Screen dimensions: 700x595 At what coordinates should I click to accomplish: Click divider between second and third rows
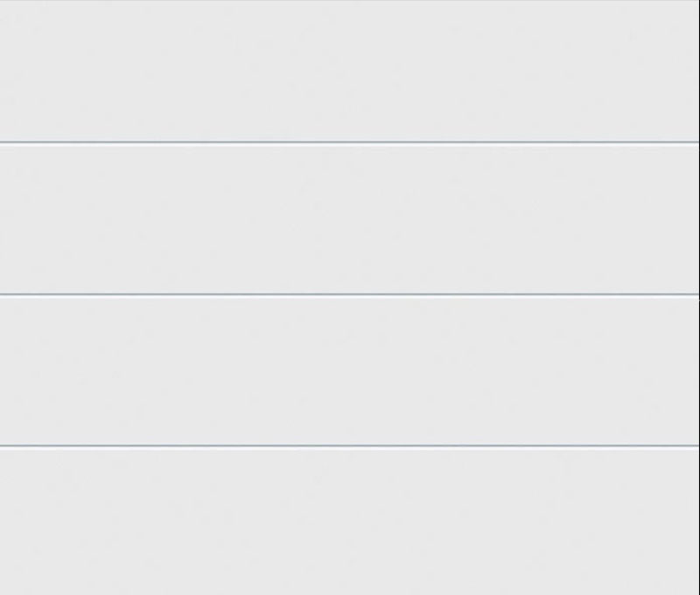(x=349, y=294)
